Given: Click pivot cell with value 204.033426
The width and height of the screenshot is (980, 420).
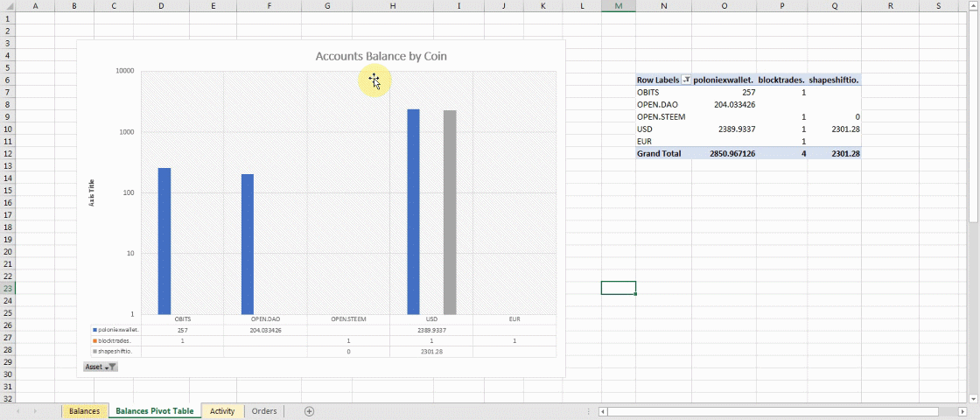Looking at the screenshot, I should pos(724,104).
